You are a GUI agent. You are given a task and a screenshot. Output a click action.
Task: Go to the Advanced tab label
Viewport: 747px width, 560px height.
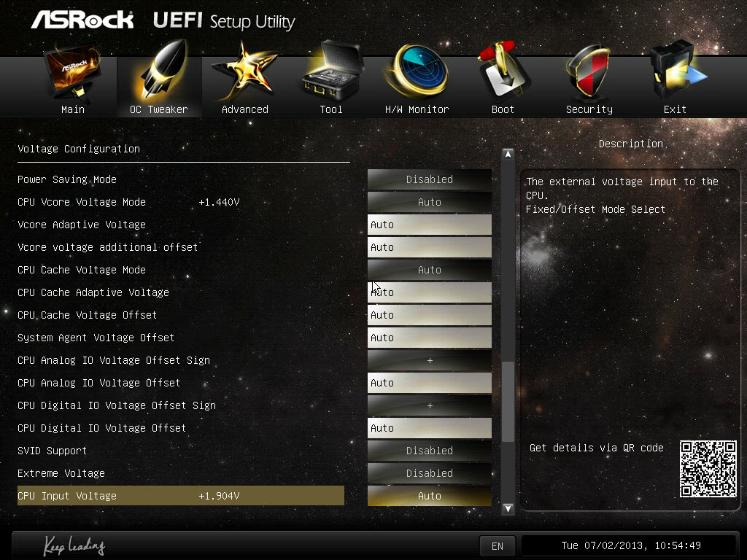245,109
